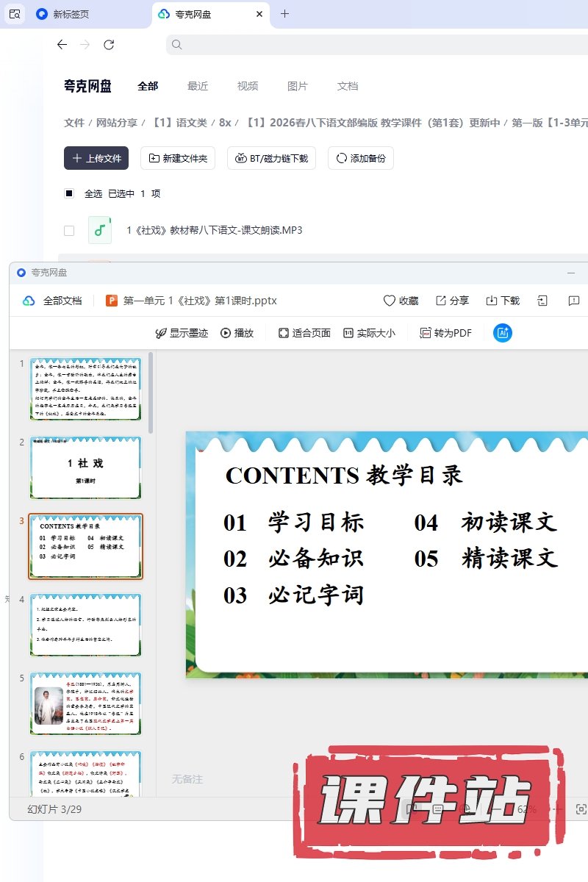Open a new browser tab with plus
The height and width of the screenshot is (882, 588).
coord(285,14)
